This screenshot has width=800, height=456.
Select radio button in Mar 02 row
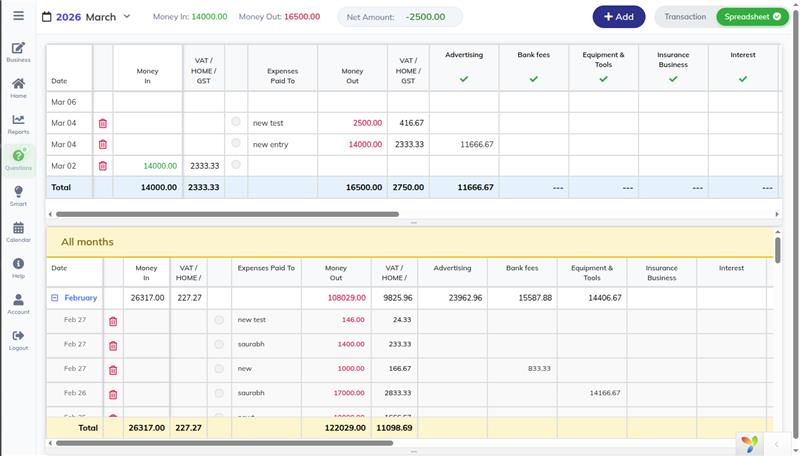(x=236, y=164)
